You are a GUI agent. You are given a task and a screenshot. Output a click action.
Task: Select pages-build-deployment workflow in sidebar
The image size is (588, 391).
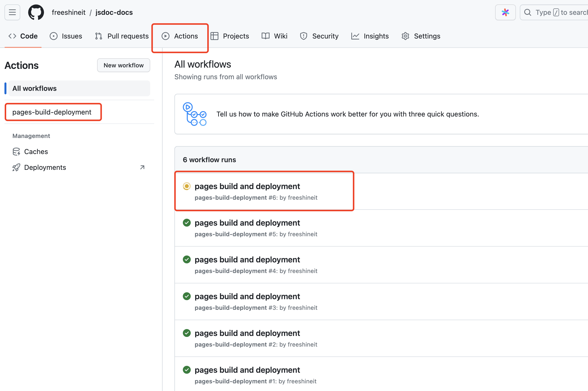pyautogui.click(x=52, y=112)
